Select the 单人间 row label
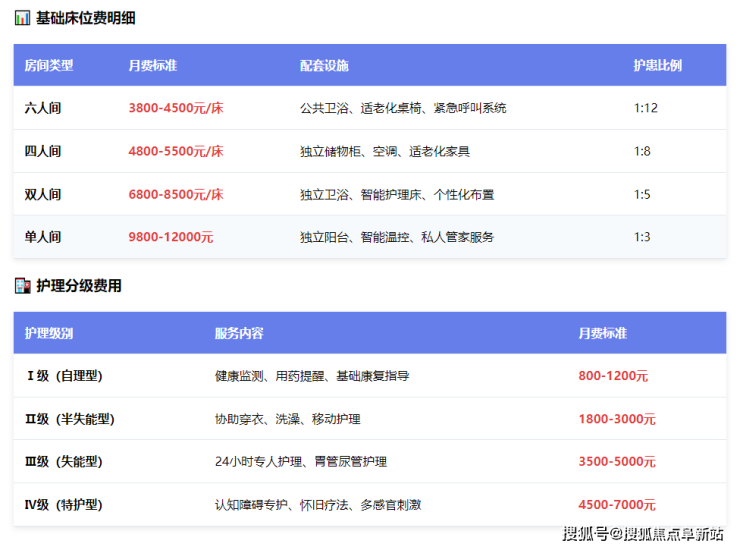740x550 pixels. 43,237
